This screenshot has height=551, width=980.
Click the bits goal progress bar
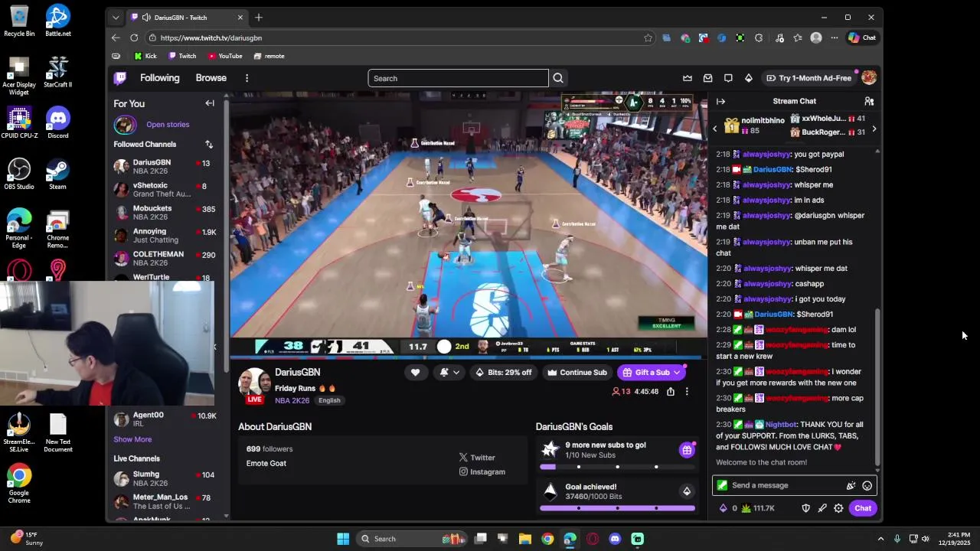tap(617, 508)
